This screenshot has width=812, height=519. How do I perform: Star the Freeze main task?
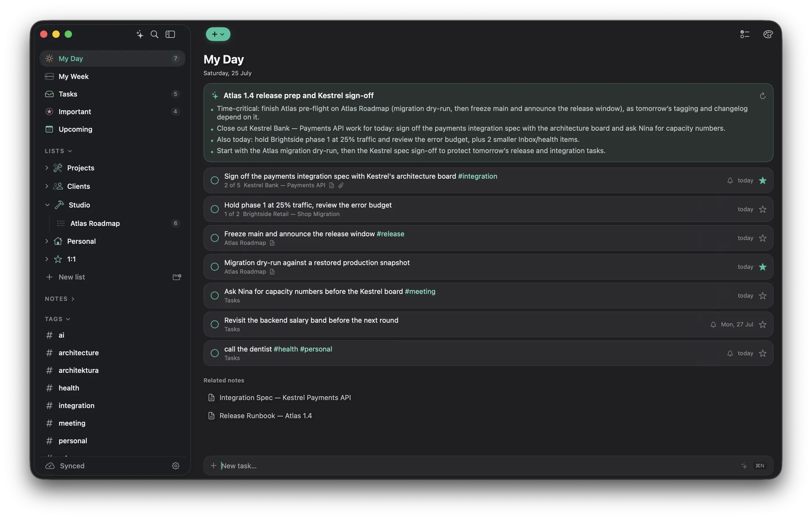point(763,238)
